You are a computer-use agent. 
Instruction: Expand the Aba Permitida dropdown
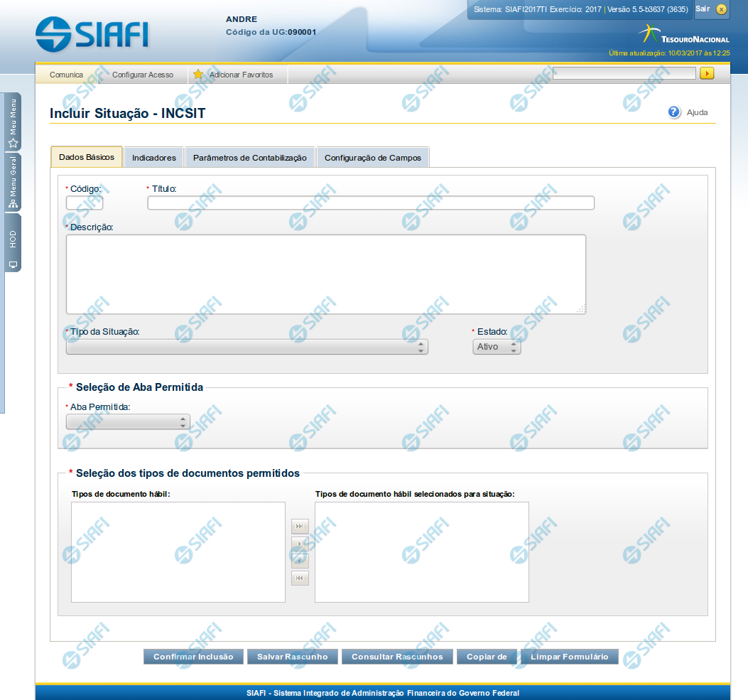click(128, 422)
